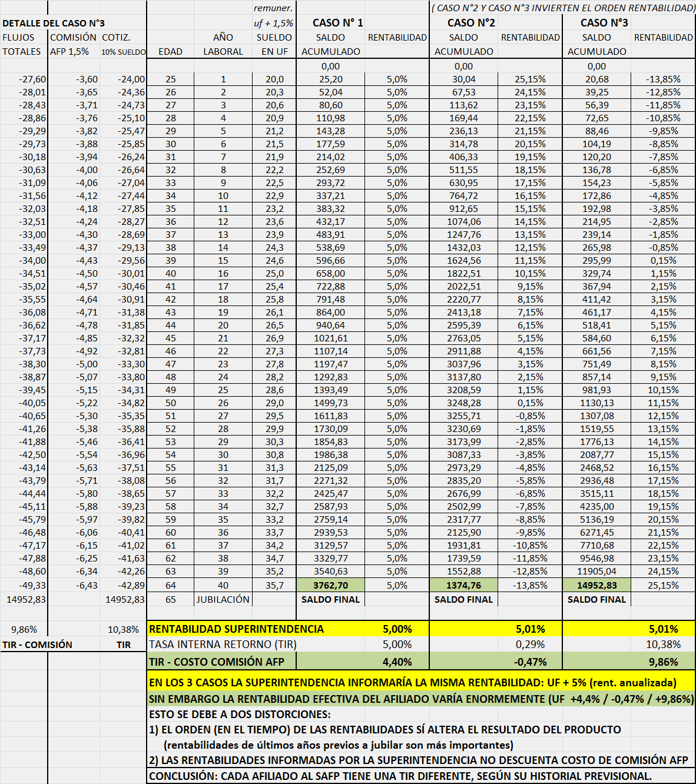Viewport: 696px width, 784px height.
Task: Select the saldo cell "20,68"
Action: [597, 79]
